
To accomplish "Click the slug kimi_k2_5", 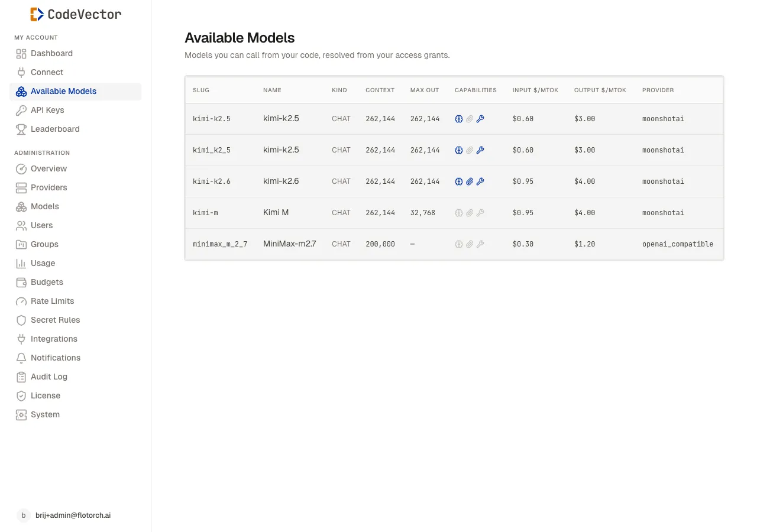I will [212, 150].
